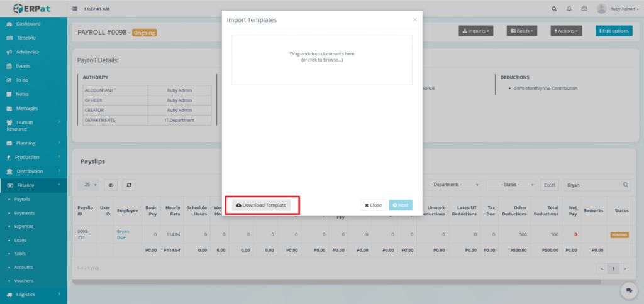Toggle column visibility eye icon
644x304 pixels.
(111, 185)
